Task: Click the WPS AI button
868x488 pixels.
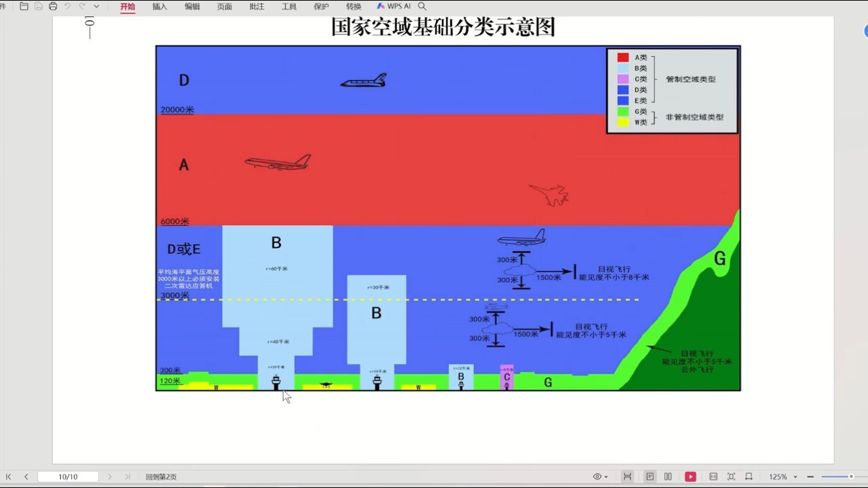Action: click(393, 6)
